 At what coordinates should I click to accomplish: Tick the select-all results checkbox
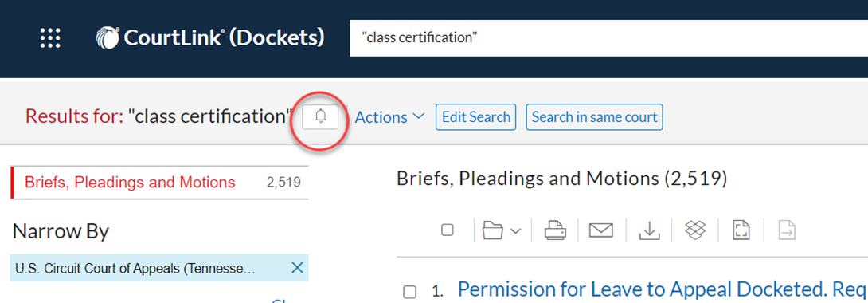[x=448, y=230]
